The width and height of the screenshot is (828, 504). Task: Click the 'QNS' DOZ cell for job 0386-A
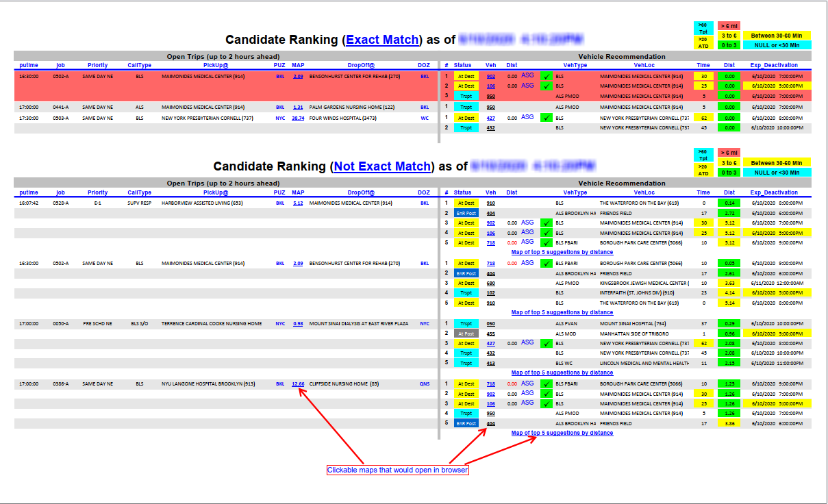click(425, 384)
